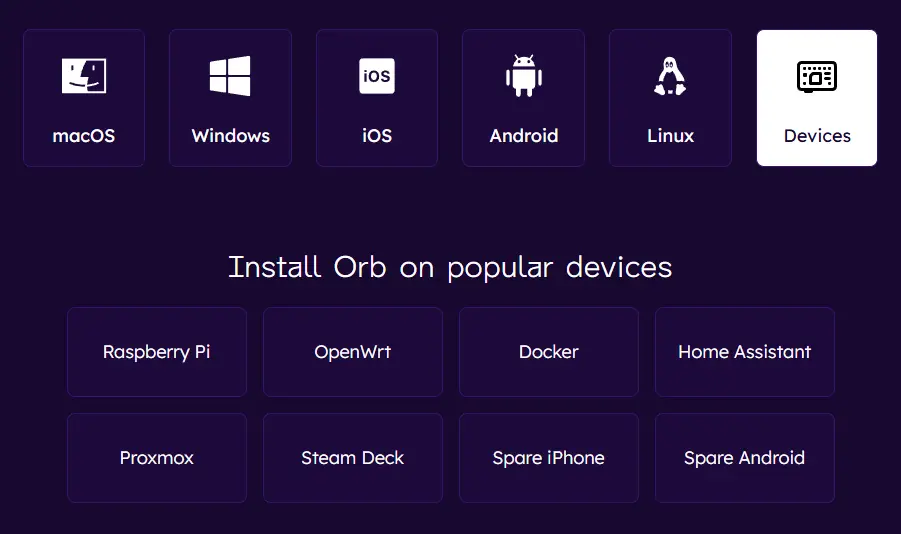Click the Devices circuit board icon

pyautogui.click(x=817, y=76)
